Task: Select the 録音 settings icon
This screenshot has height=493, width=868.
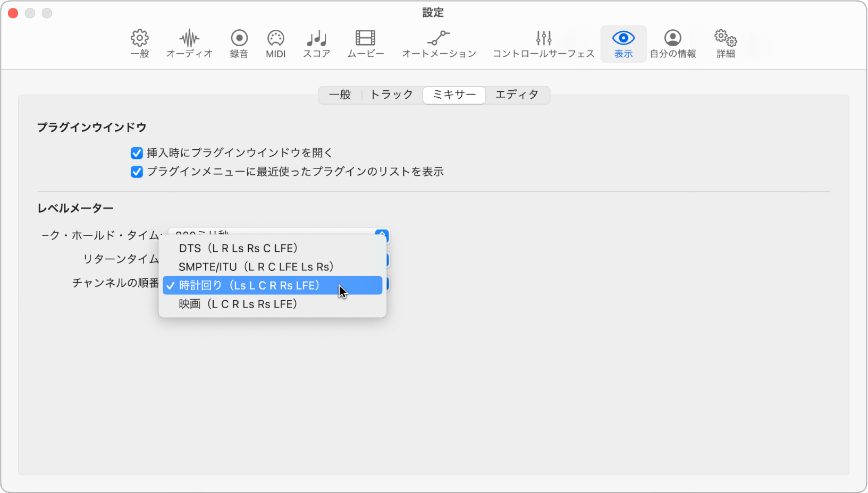Action: (x=239, y=42)
